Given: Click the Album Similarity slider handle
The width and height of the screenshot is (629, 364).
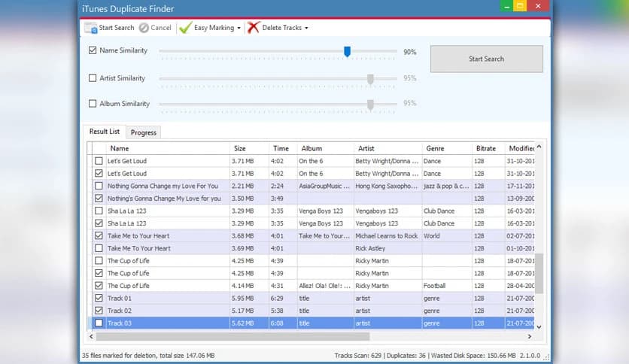Looking at the screenshot, I should (x=371, y=105).
